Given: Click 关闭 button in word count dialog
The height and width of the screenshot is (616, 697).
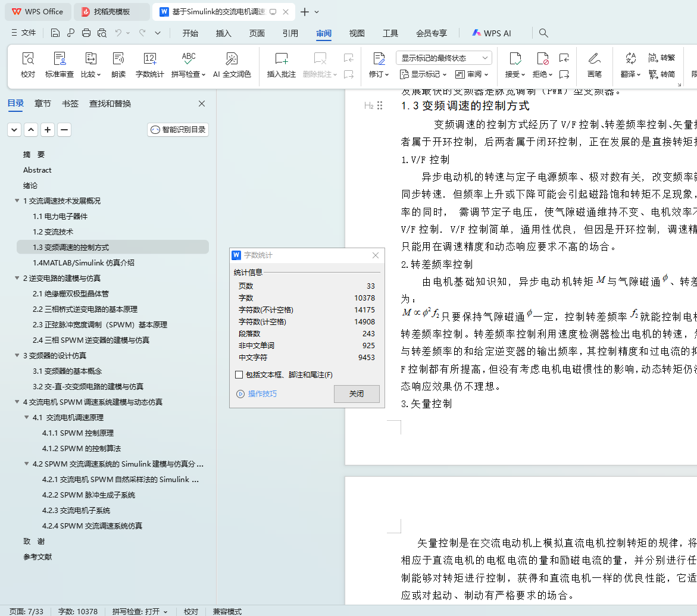Looking at the screenshot, I should [357, 394].
